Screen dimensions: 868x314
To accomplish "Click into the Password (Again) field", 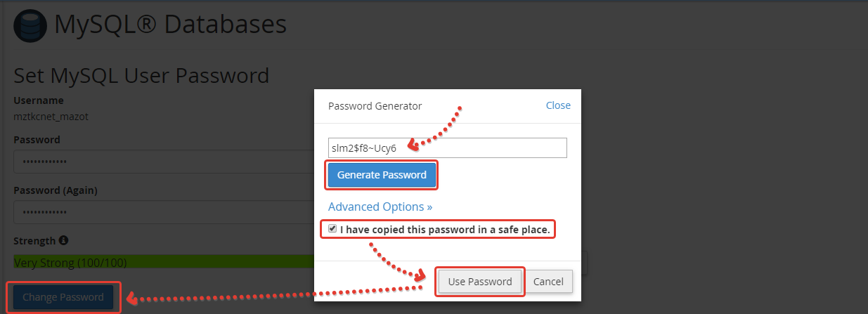I will [x=162, y=212].
